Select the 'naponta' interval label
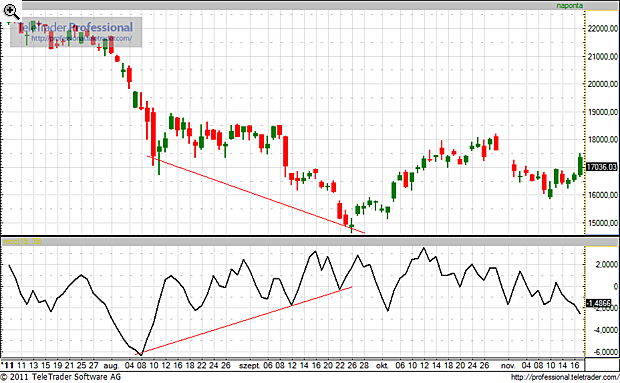This screenshot has width=620, height=383. click(569, 6)
